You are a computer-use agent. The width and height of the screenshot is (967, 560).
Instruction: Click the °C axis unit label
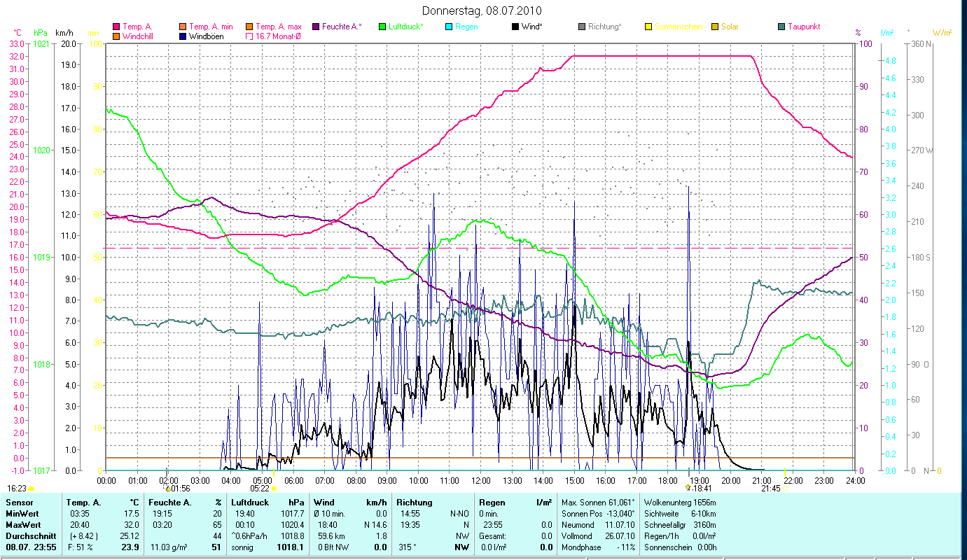point(18,33)
